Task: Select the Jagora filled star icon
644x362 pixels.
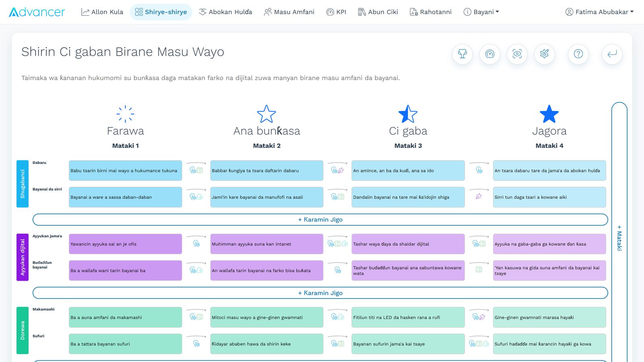Action: point(549,114)
